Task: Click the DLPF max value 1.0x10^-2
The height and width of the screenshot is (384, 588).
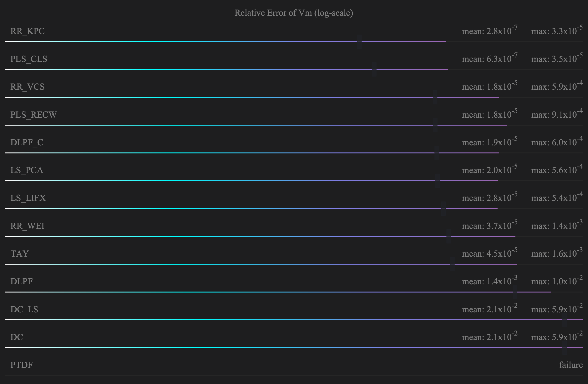Action: coord(557,281)
